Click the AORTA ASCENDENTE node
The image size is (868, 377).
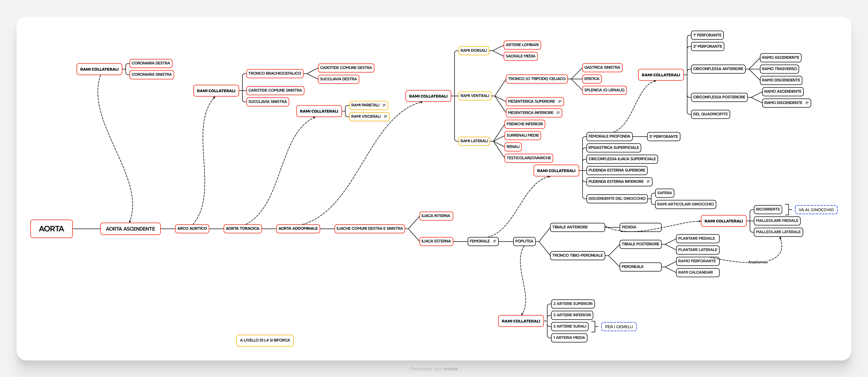tap(130, 229)
